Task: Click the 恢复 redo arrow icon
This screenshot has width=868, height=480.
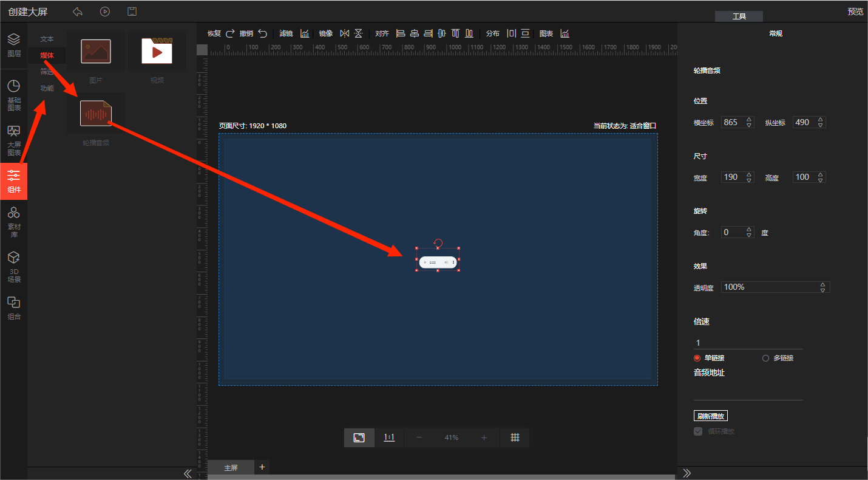Action: [x=230, y=33]
